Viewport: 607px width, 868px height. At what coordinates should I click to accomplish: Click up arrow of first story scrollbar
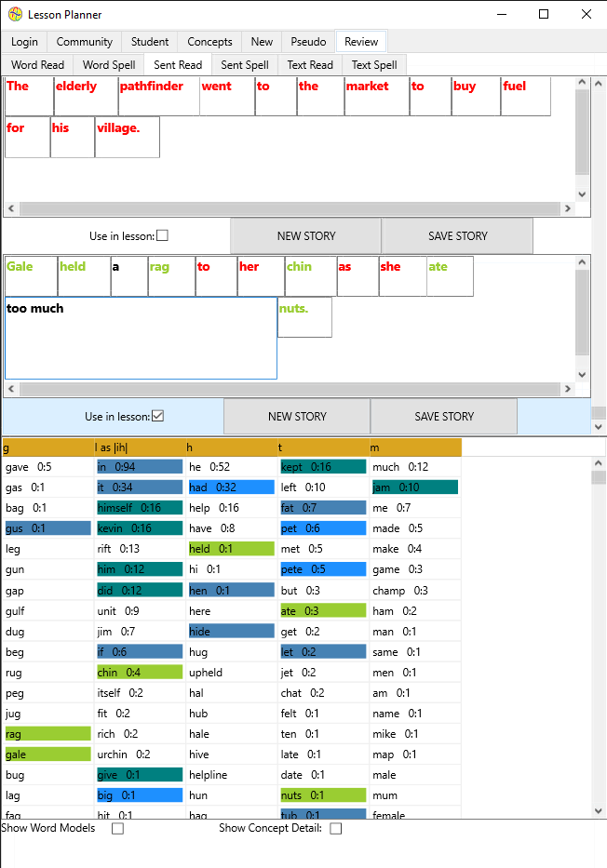pos(582,83)
